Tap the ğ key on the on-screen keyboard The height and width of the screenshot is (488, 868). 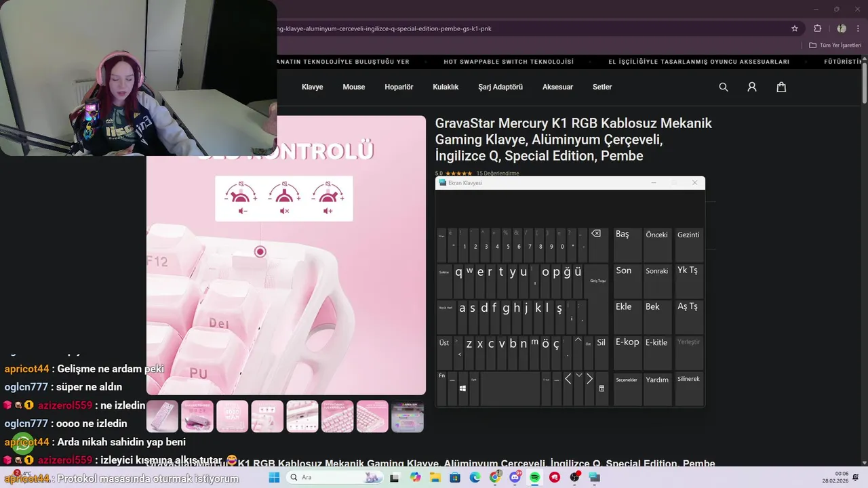(568, 281)
